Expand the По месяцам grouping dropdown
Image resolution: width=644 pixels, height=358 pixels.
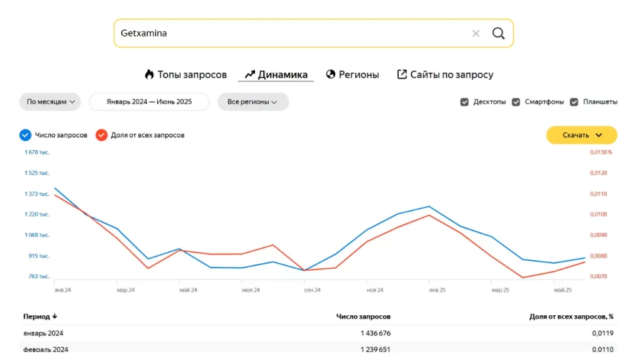[x=50, y=102]
